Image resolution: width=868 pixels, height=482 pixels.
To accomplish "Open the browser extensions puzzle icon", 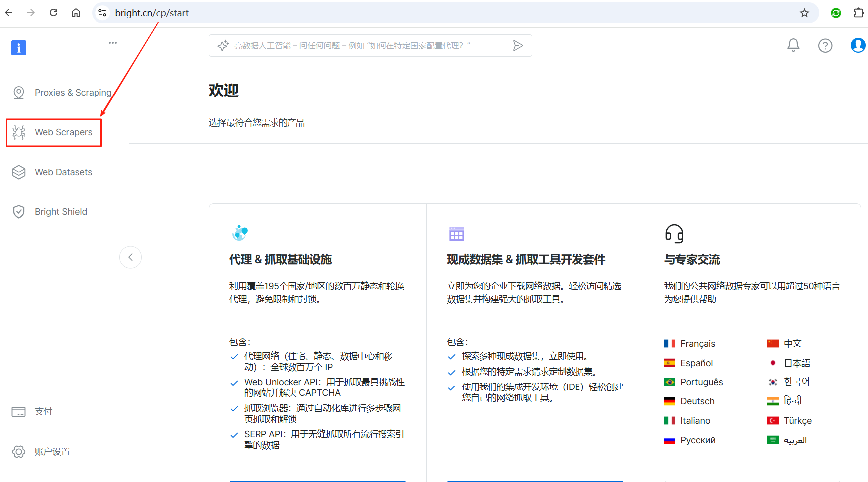I will click(859, 13).
